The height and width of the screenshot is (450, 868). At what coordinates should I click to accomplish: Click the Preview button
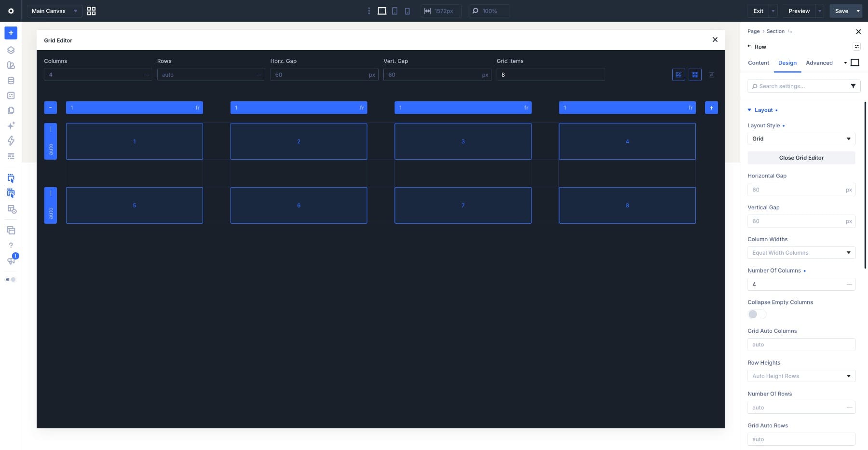coord(799,11)
